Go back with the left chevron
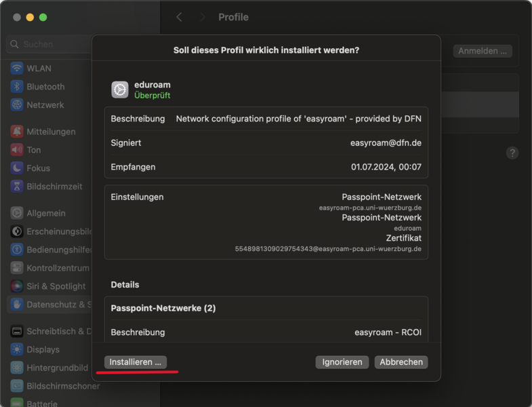 pos(179,17)
